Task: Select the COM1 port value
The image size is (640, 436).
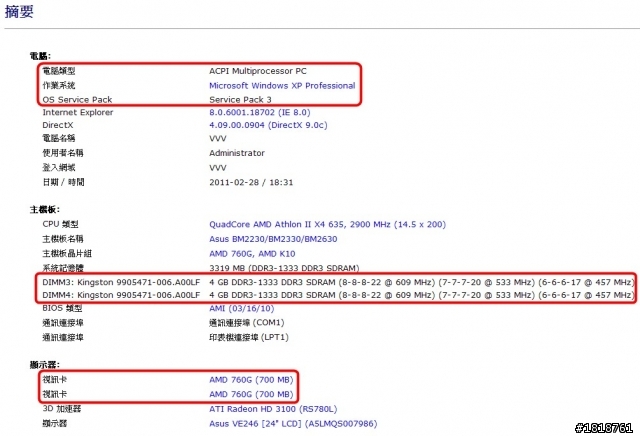Action: click(x=247, y=323)
